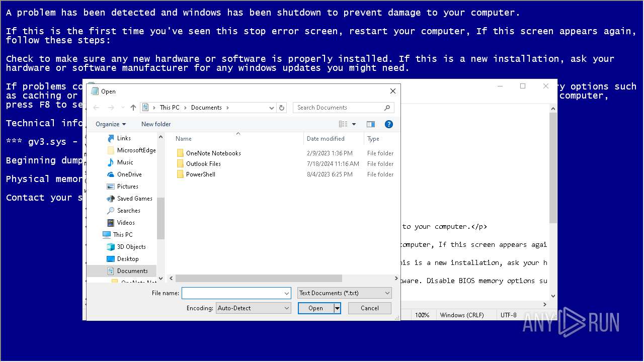Click the OneDrive cloud icon
The height and width of the screenshot is (362, 644).
tap(111, 174)
